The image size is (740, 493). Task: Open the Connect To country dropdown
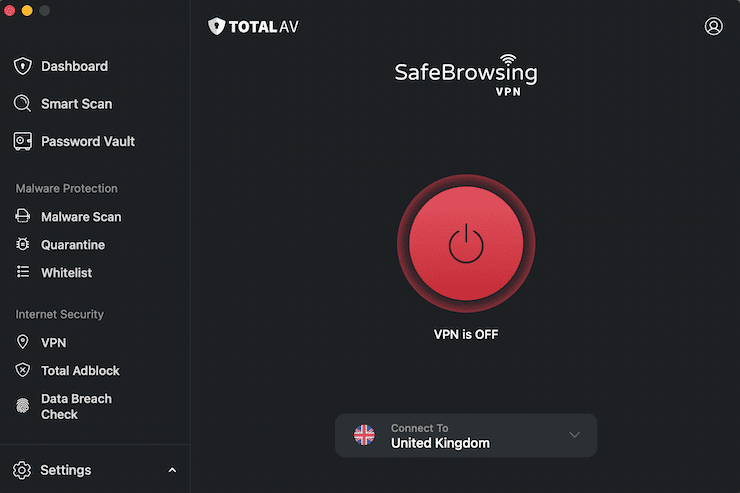[574, 435]
